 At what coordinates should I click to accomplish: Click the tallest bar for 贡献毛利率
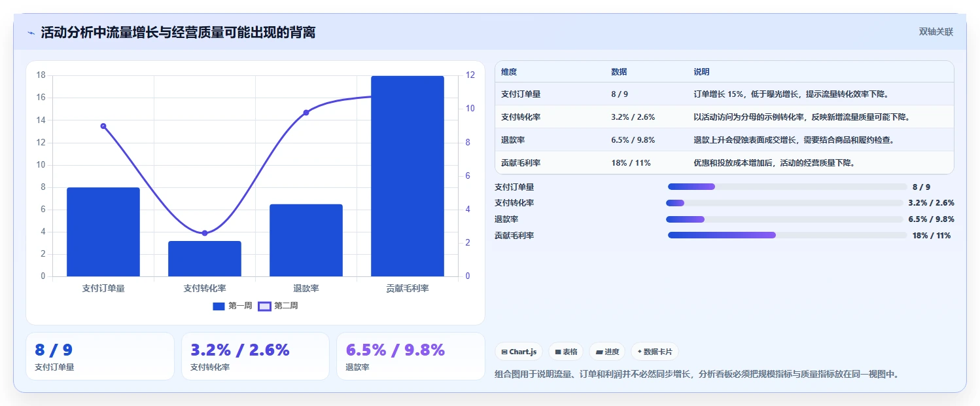(x=408, y=176)
